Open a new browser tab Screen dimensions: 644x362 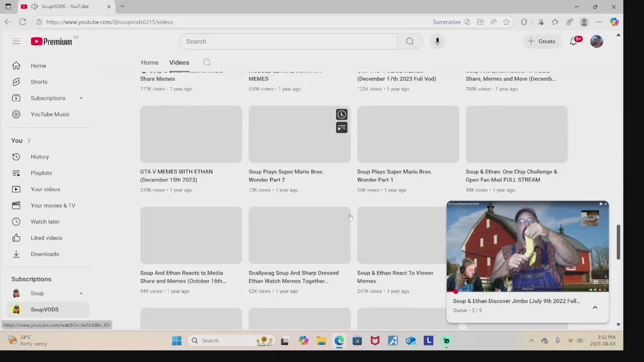coord(122,7)
